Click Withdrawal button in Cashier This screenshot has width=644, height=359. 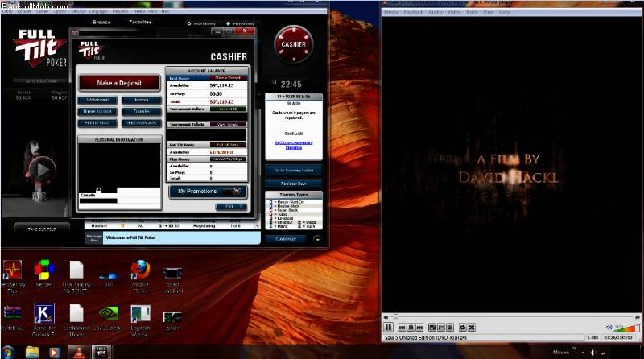[97, 100]
